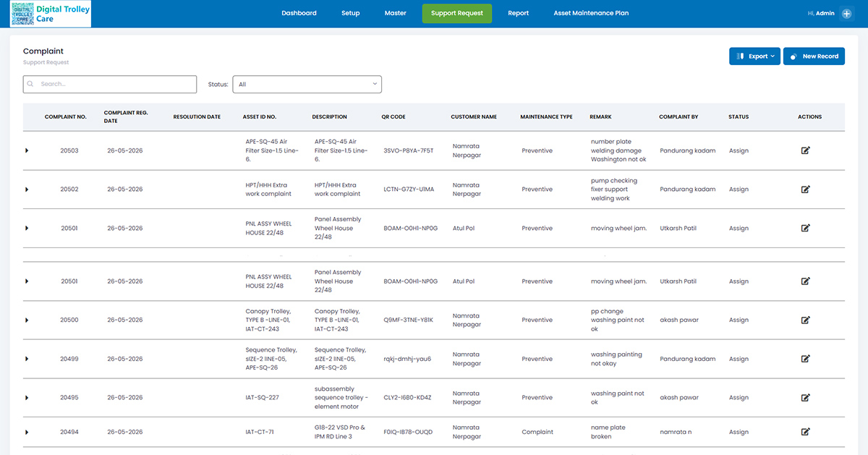868x455 pixels.
Task: Open the Export dropdown button
Action: tap(754, 56)
